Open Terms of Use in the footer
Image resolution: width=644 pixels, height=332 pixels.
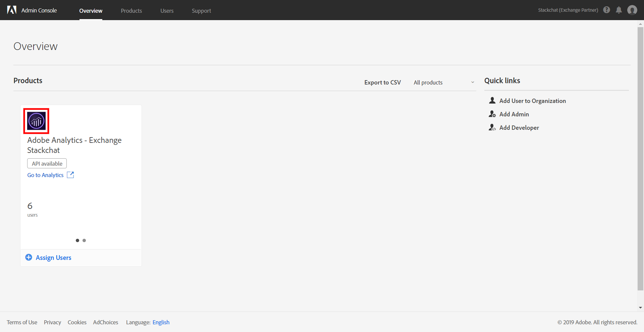point(22,322)
